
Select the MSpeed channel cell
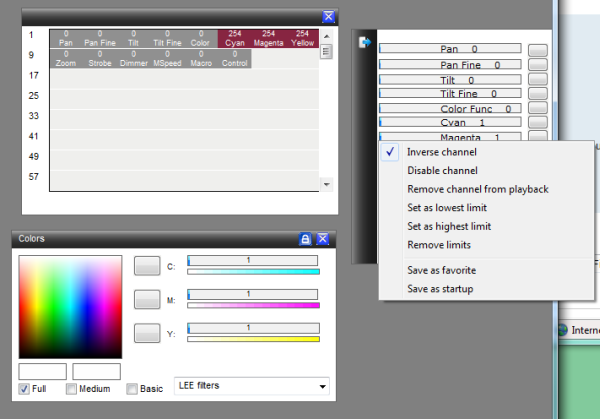click(167, 59)
